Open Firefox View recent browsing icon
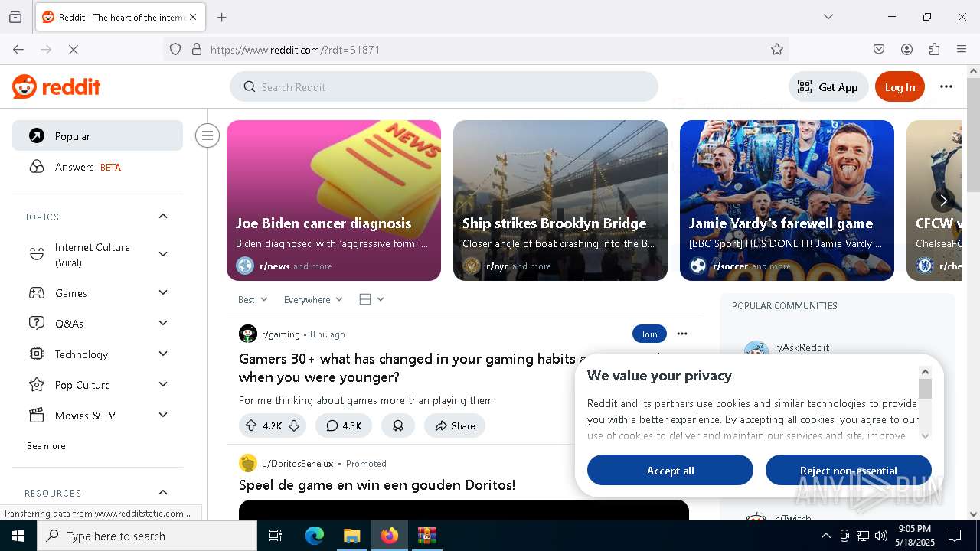Screen dimensions: 980x551 tap(15, 17)
